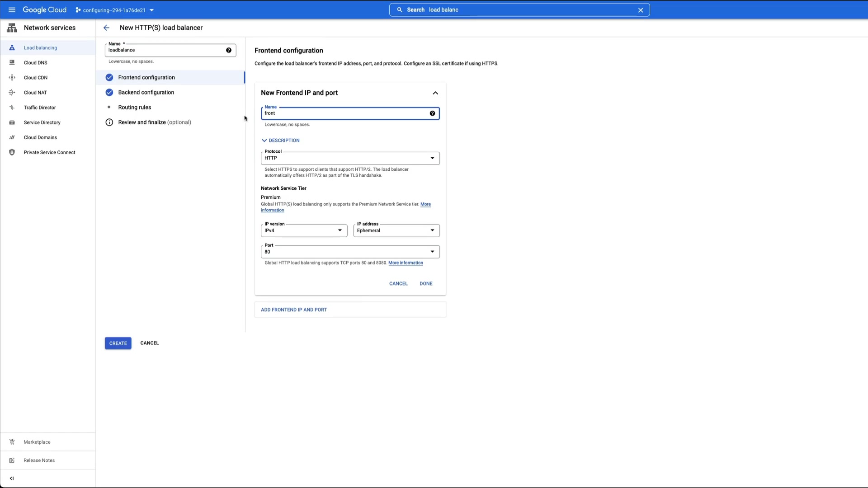This screenshot has height=488, width=868.
Task: Click help icon in frontend Name field
Action: 432,113
